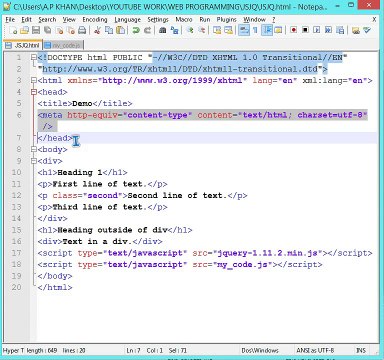Viewport: 384px width, 360px height.
Task: Click the spell-check checkmark toolbar icon
Action: pos(367,31)
